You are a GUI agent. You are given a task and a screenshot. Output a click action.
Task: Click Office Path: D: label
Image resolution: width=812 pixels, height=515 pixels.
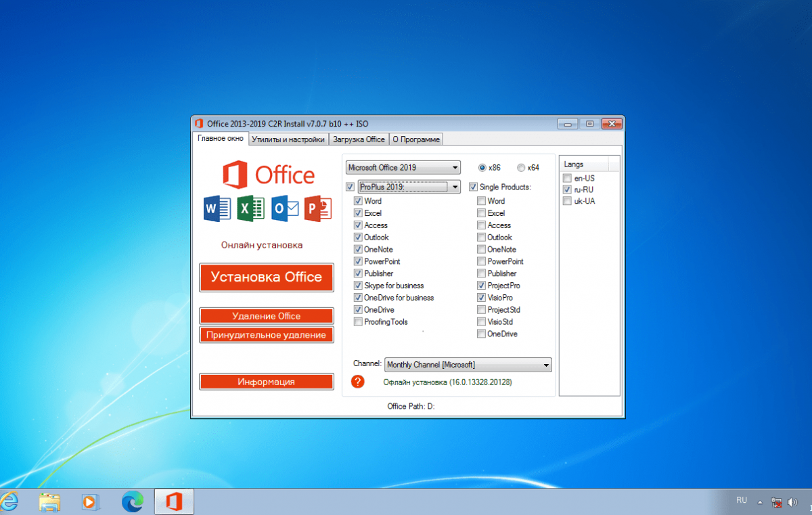pos(410,406)
